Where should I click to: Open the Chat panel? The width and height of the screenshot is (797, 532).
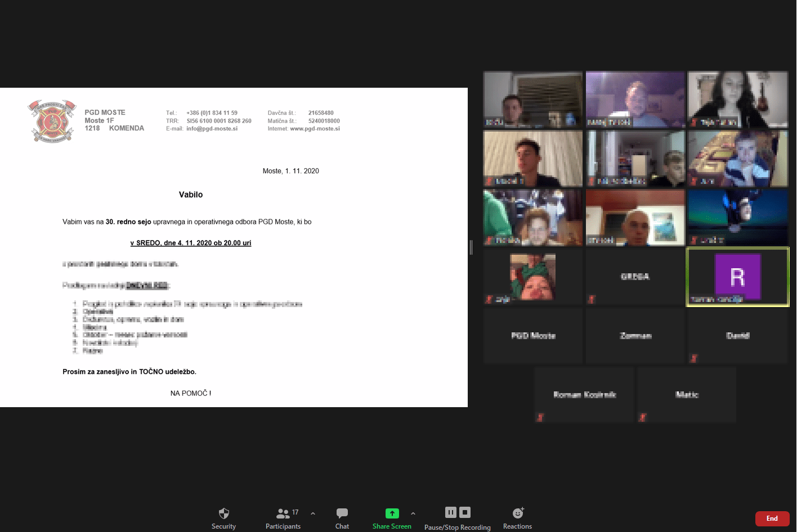pos(342,518)
